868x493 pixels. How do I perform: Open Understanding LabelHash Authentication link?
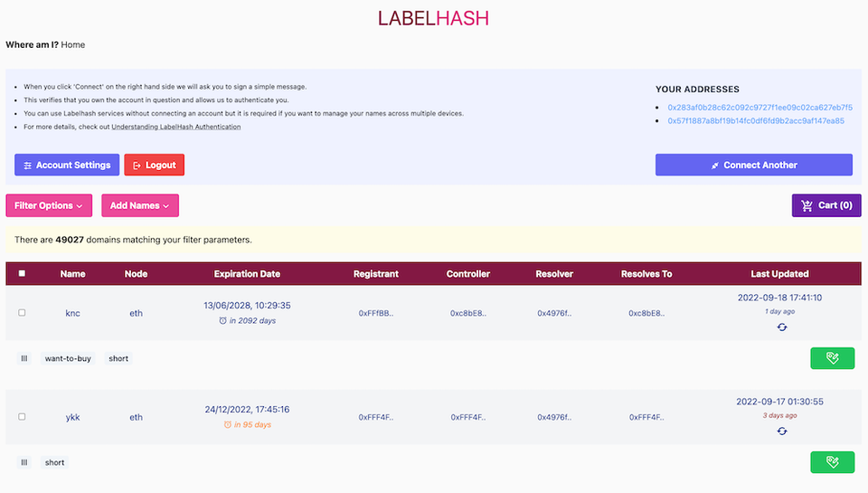[x=176, y=127]
